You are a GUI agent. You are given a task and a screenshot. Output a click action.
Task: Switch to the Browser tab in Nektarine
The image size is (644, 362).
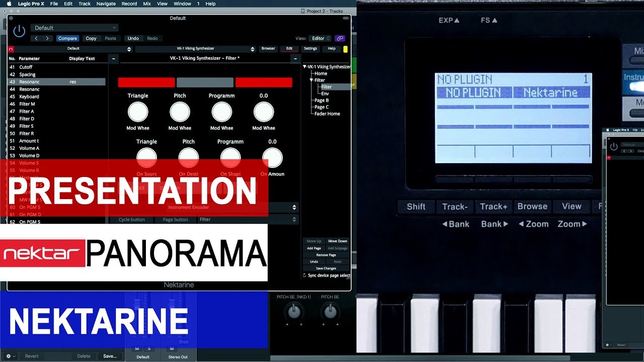[268, 49]
